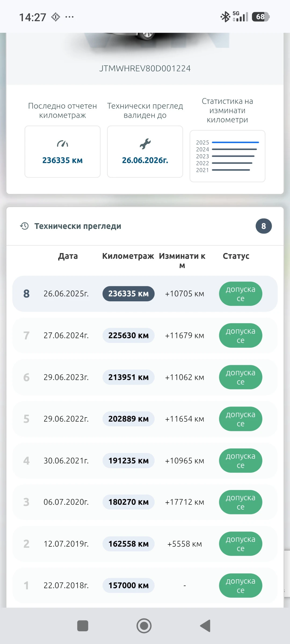Tap допуска се status for 06.07.2020г.
This screenshot has height=644, width=290.
(240, 502)
